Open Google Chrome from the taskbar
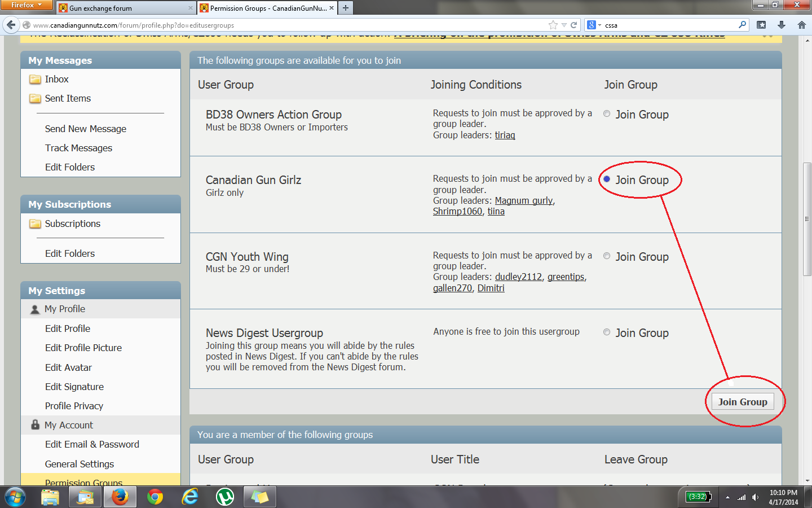Image resolution: width=812 pixels, height=508 pixels. [x=155, y=497]
